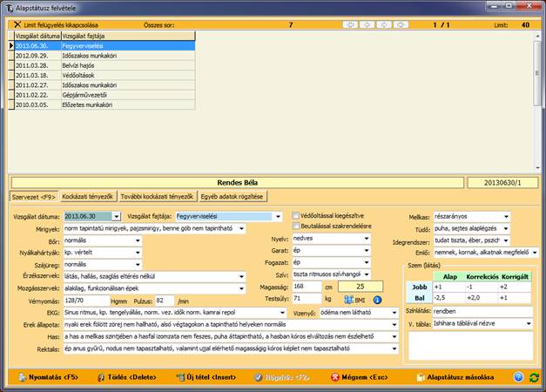Refresh data with the green arrows icon
Image resolution: width=546 pixels, height=392 pixels.
(x=534, y=377)
